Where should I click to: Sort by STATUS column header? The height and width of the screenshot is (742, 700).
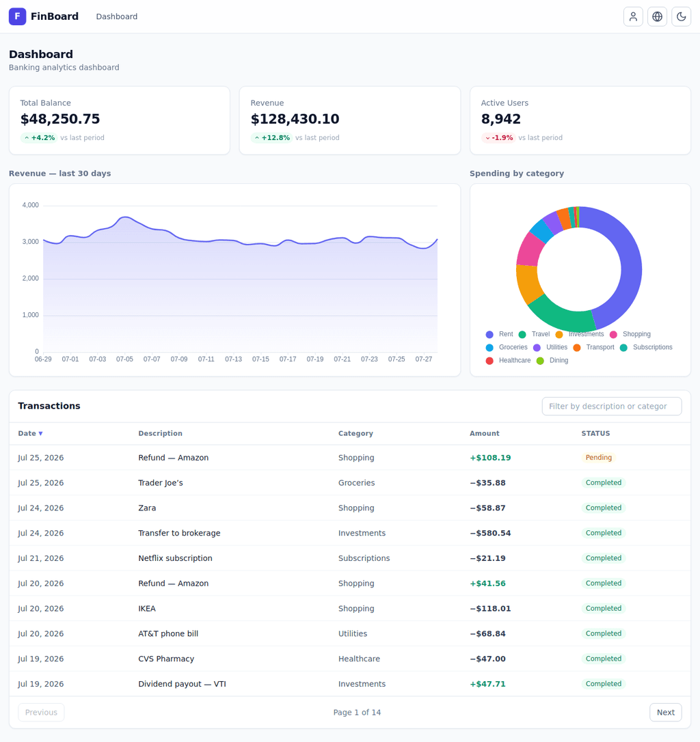pos(595,433)
